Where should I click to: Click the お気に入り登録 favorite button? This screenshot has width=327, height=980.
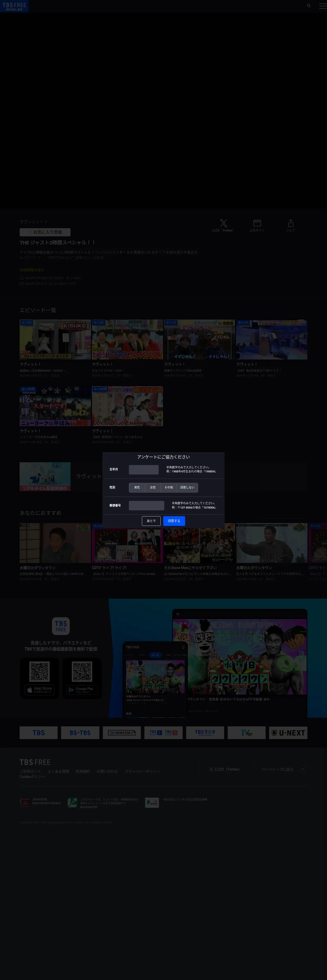pyautogui.click(x=45, y=232)
